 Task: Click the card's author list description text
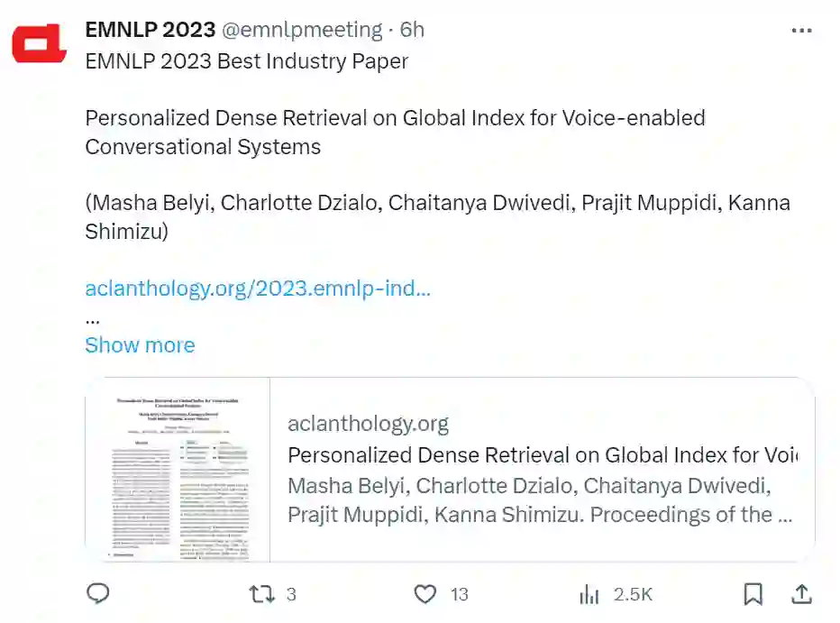540,500
